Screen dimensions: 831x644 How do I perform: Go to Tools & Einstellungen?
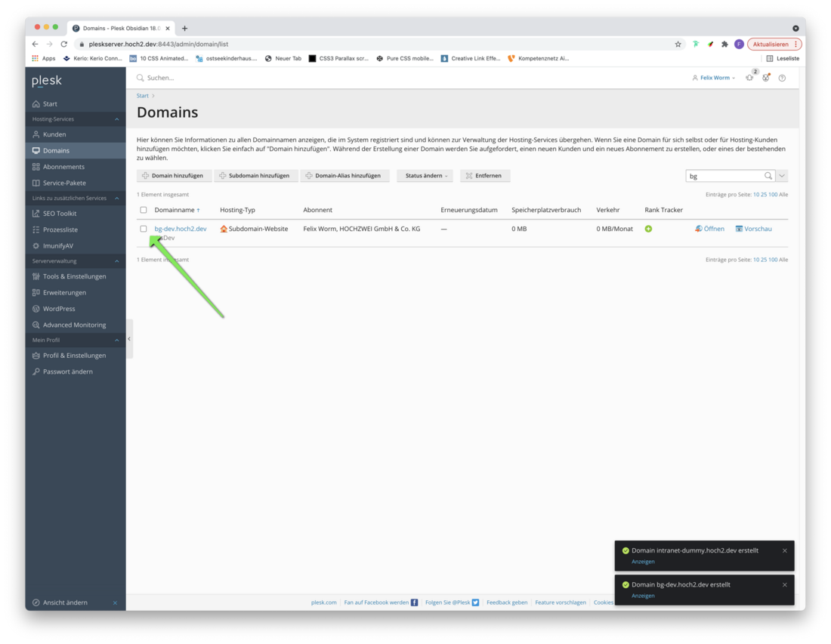click(74, 276)
